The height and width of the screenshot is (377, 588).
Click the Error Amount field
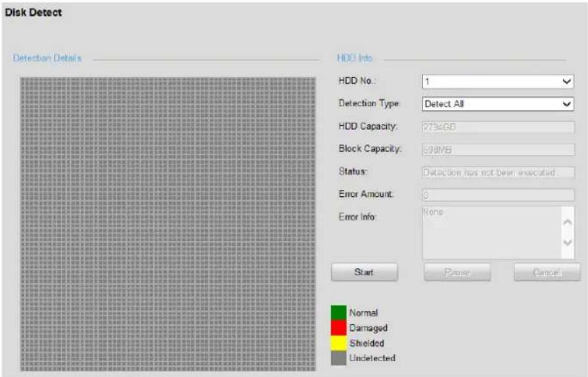pyautogui.click(x=498, y=194)
